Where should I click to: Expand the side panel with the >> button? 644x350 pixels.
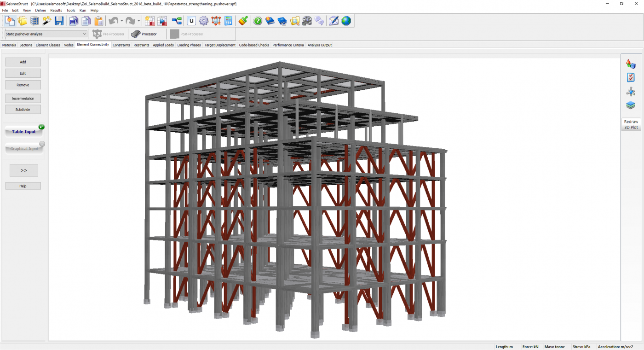(24, 170)
